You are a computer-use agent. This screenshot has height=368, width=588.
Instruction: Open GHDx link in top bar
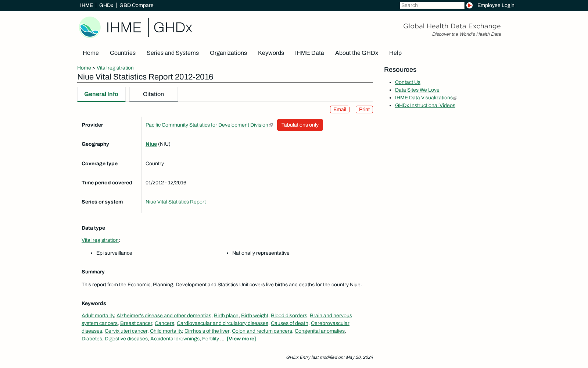(106, 5)
